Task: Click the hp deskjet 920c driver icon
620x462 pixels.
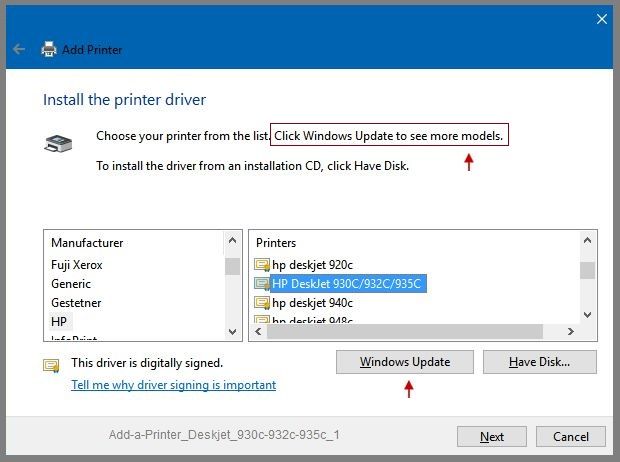Action: (262, 265)
